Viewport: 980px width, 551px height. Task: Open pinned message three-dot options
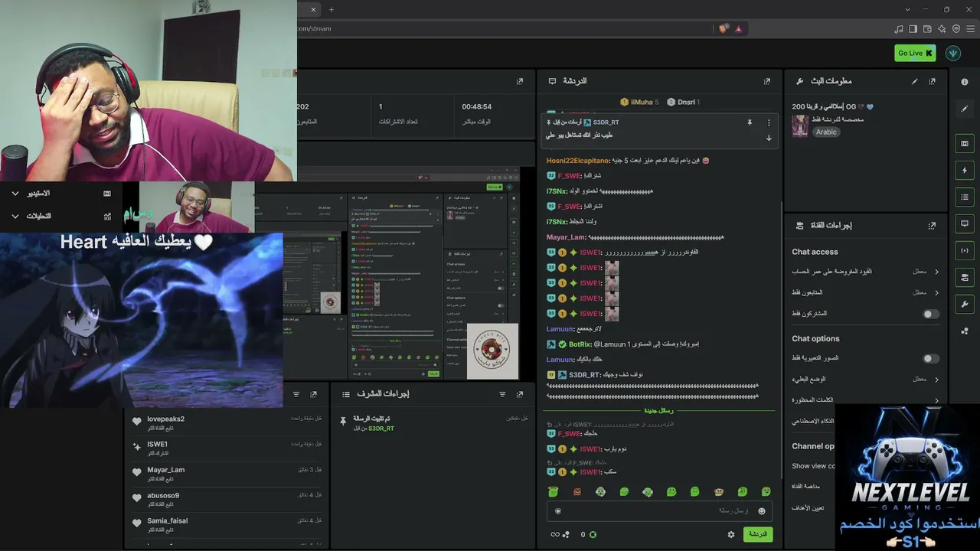coord(769,122)
